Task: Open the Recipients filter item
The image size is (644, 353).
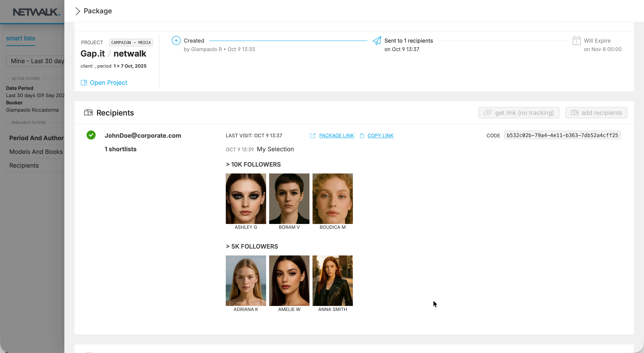Action: tap(24, 165)
